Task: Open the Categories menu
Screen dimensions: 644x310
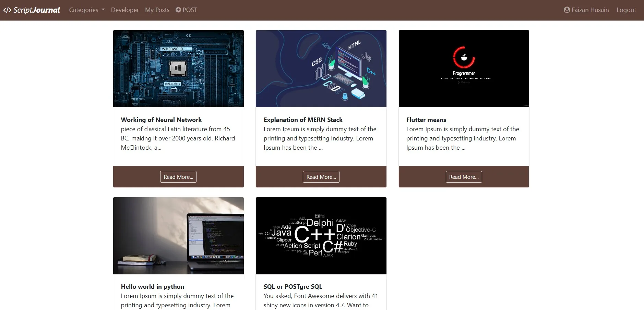Action: click(87, 10)
